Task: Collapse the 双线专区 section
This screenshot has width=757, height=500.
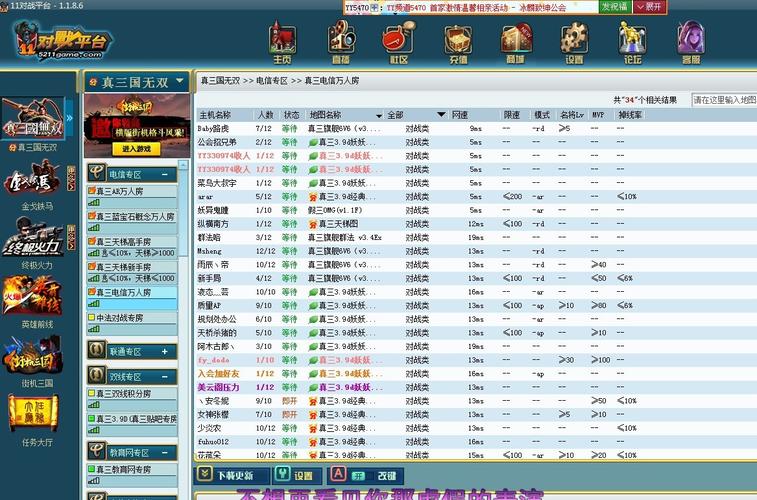Action: tap(165, 376)
